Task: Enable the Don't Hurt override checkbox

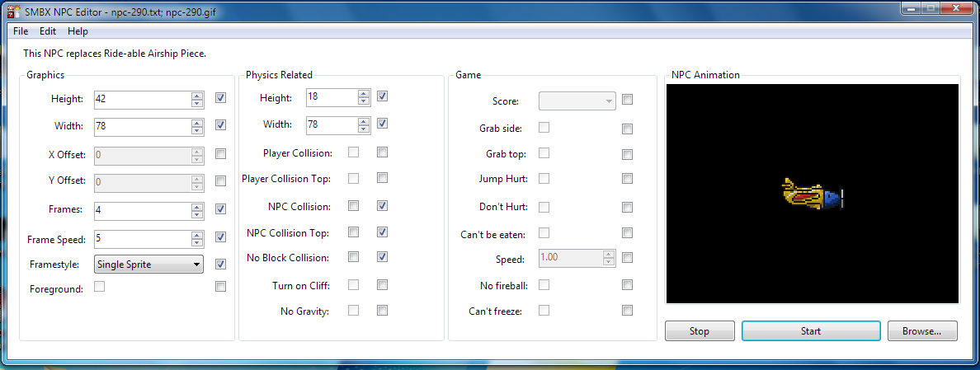Action: pyautogui.click(x=628, y=207)
